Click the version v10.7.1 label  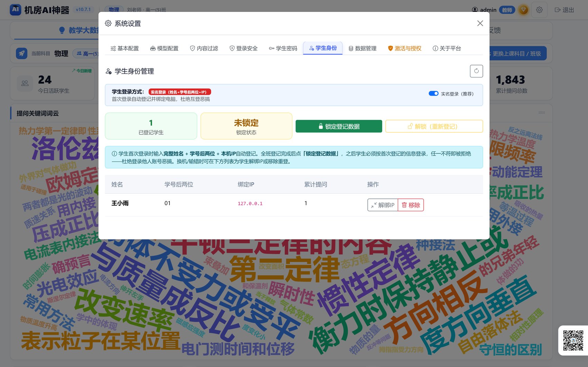click(83, 10)
